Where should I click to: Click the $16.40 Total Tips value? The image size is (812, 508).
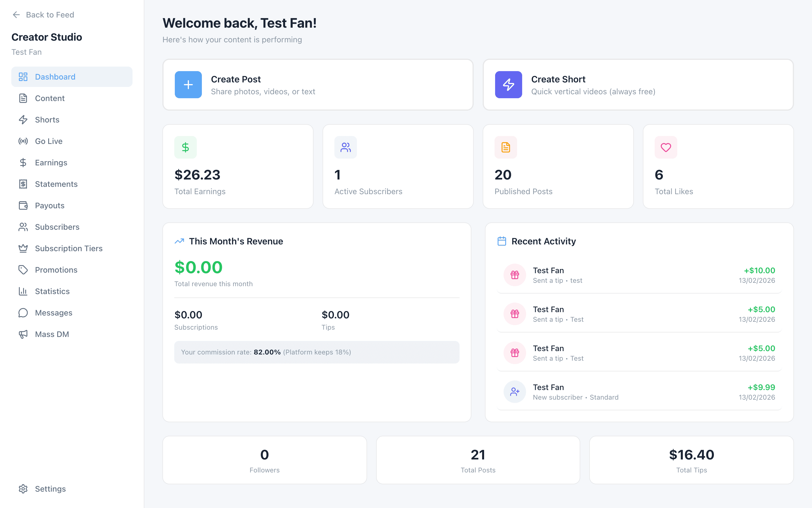(x=691, y=455)
